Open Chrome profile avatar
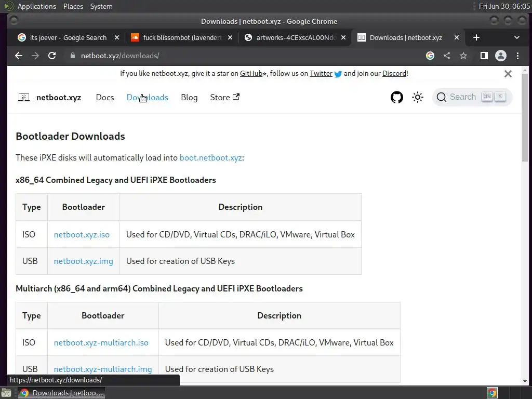The height and width of the screenshot is (399, 532). point(501,56)
